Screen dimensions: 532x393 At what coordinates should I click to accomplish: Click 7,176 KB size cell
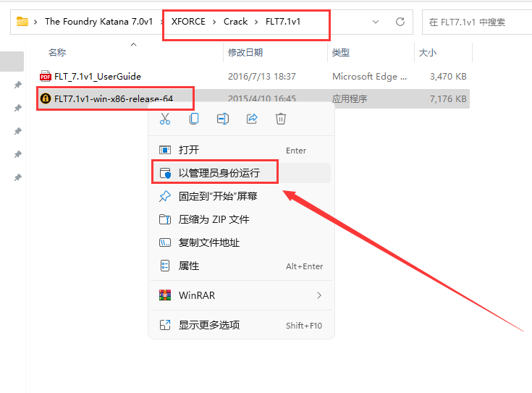pos(448,98)
